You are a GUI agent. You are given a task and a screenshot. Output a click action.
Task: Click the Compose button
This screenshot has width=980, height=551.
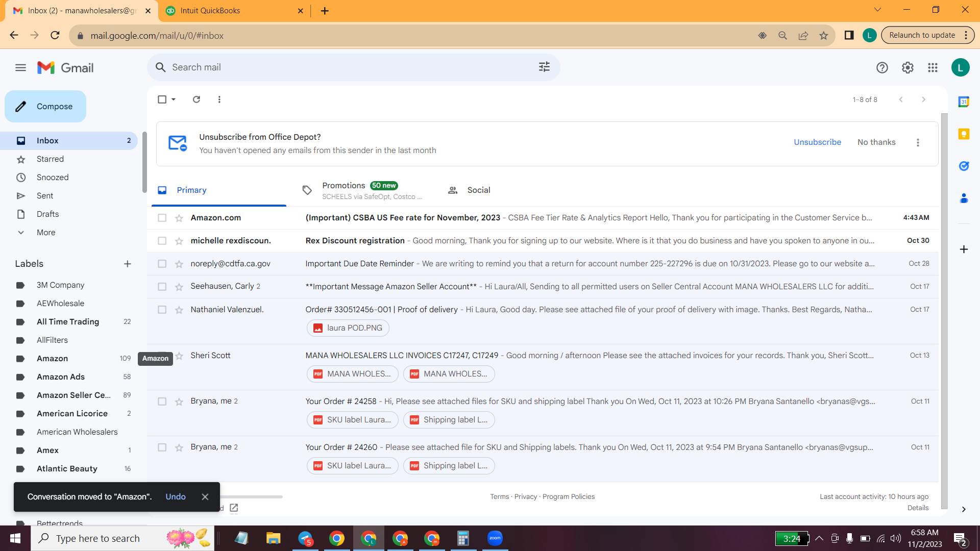(x=45, y=107)
